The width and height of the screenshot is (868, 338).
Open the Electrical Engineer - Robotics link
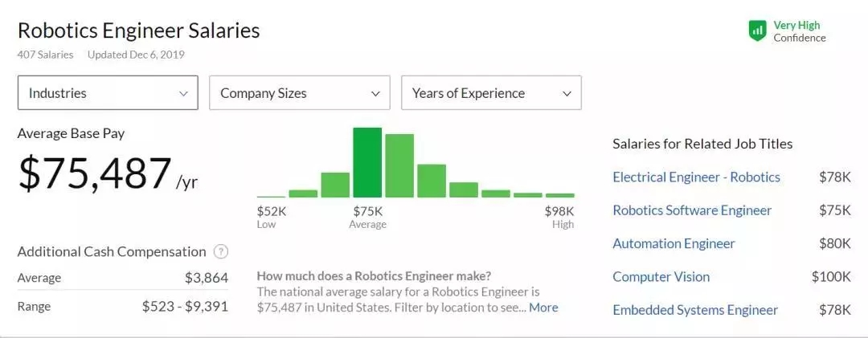696,177
